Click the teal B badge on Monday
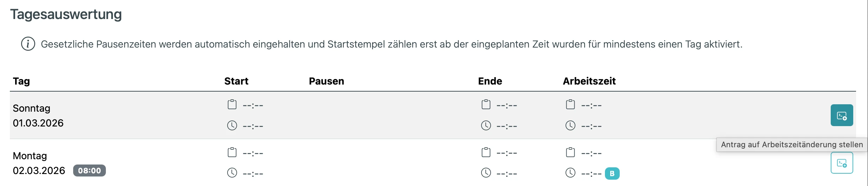Screen dimensions: 868x186 coord(612,173)
